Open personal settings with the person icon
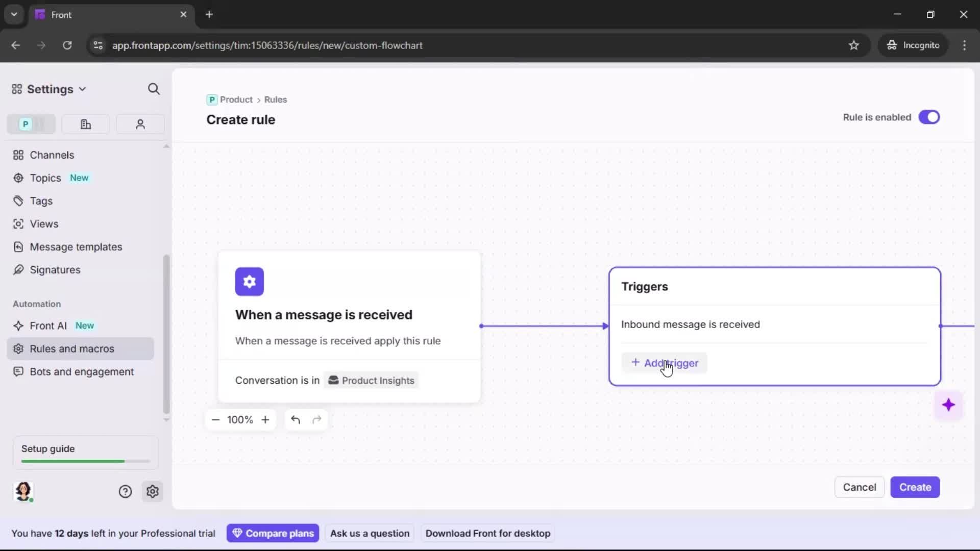 coord(140,124)
